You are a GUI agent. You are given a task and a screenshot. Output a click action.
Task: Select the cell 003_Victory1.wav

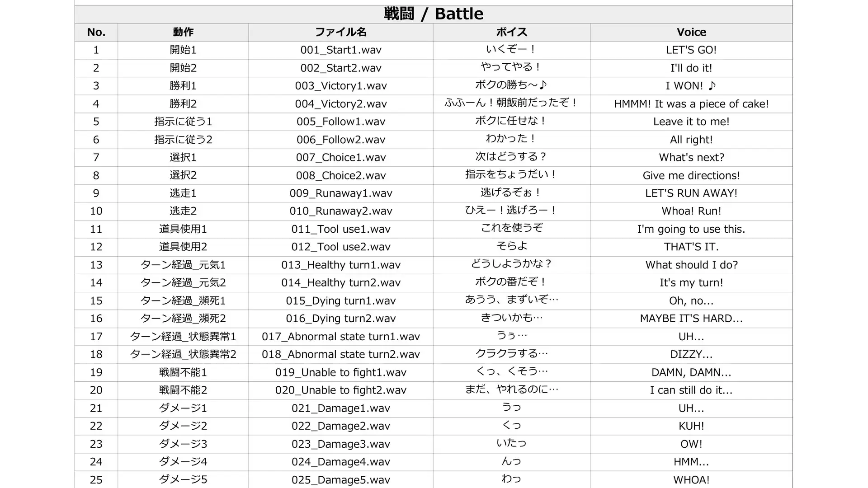point(341,86)
